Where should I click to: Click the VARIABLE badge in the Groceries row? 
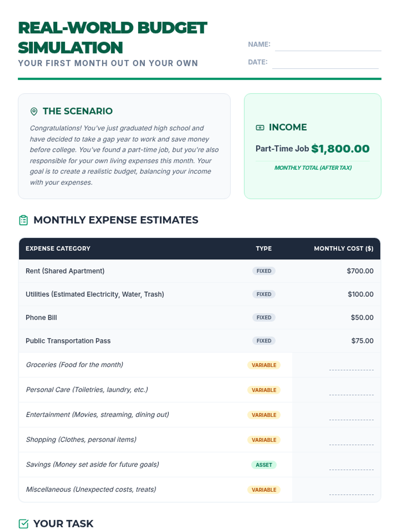pos(264,365)
